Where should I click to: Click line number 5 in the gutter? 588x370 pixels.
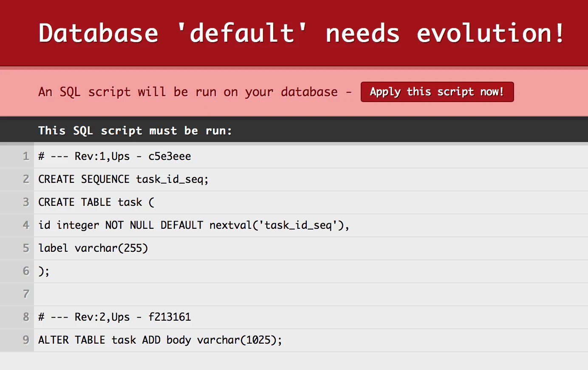[x=26, y=248]
